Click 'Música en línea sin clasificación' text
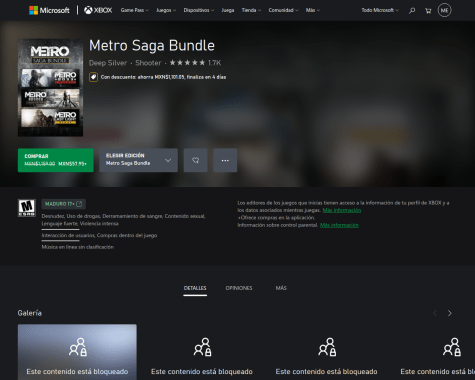Viewport: 475px width, 380px height. click(78, 247)
